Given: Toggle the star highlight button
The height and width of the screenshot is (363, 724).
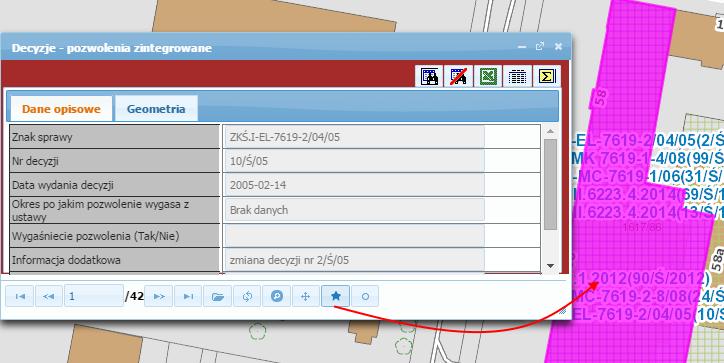Looking at the screenshot, I should tap(336, 296).
